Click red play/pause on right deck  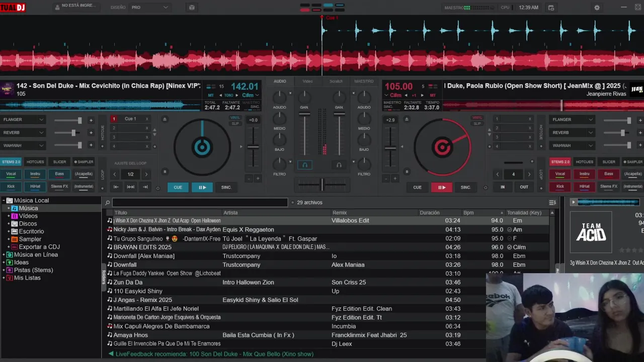point(442,187)
